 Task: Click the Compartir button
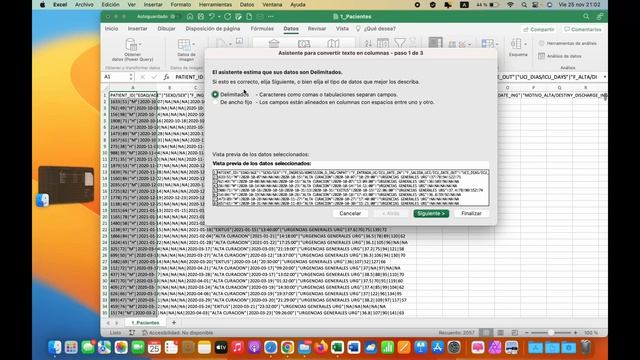point(539,29)
